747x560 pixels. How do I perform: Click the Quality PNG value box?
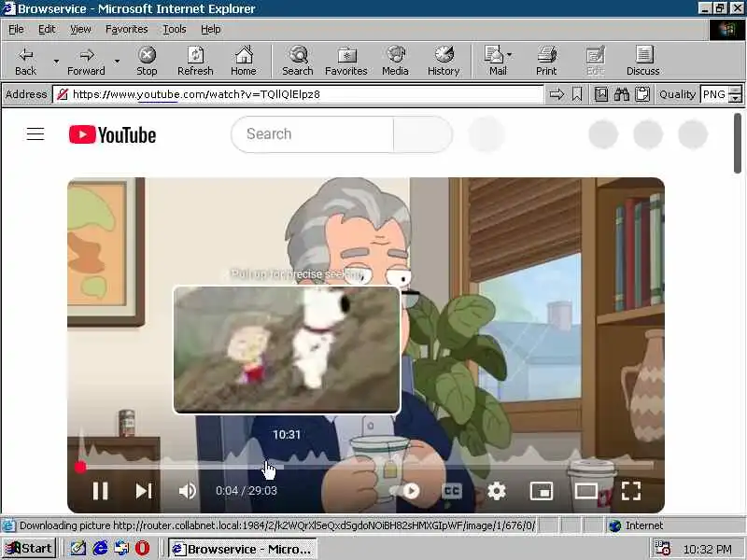click(714, 94)
